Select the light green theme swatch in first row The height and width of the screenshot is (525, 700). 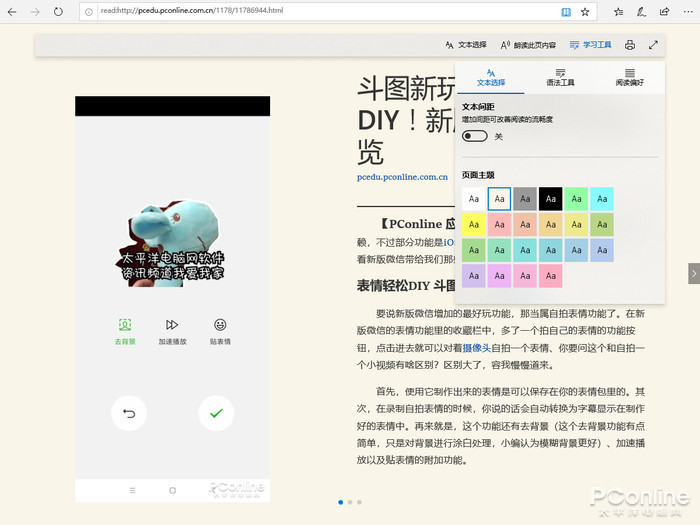point(576,199)
